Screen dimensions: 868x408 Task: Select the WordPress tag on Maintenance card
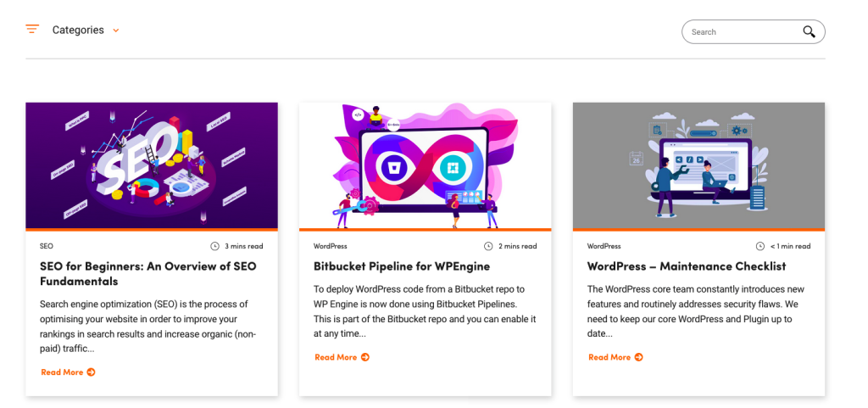click(604, 246)
